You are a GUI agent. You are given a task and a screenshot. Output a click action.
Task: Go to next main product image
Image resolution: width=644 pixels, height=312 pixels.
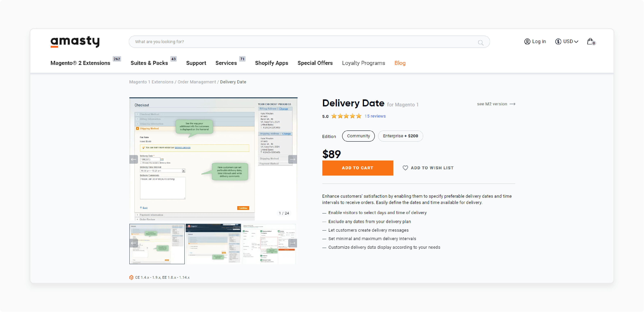point(293,159)
